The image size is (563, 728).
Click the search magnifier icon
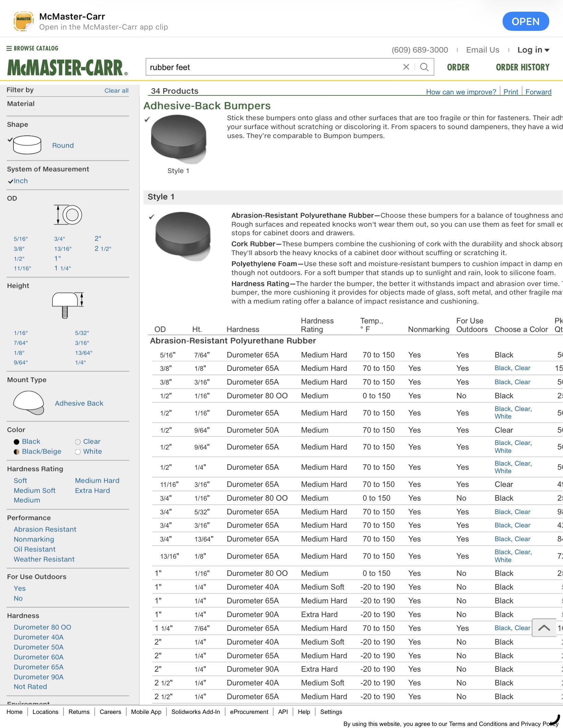click(424, 67)
